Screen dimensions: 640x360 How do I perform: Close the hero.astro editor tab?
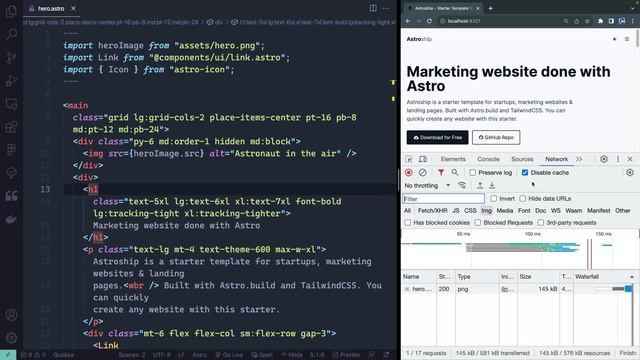[x=73, y=8]
